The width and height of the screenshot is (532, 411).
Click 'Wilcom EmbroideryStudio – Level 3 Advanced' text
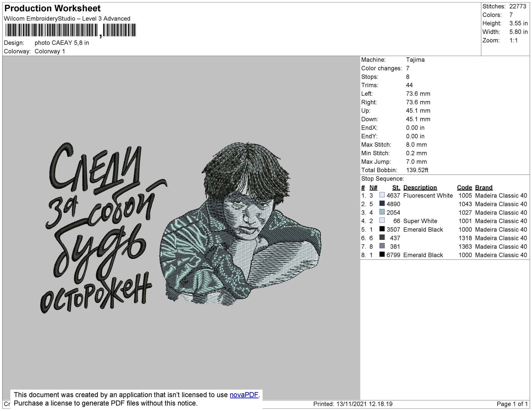[x=67, y=19]
